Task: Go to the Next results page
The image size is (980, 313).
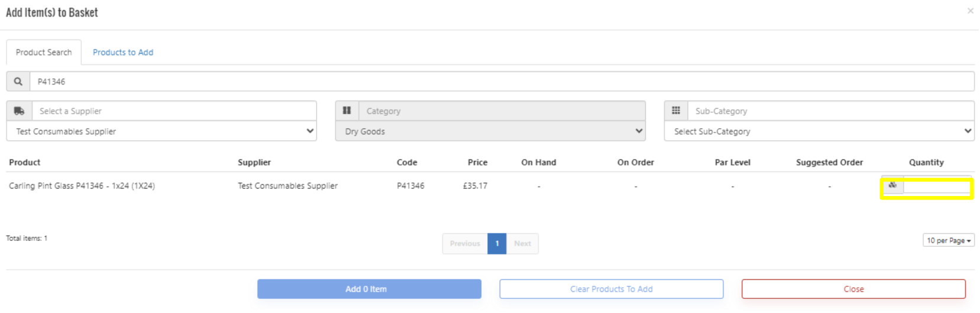Action: [x=522, y=243]
